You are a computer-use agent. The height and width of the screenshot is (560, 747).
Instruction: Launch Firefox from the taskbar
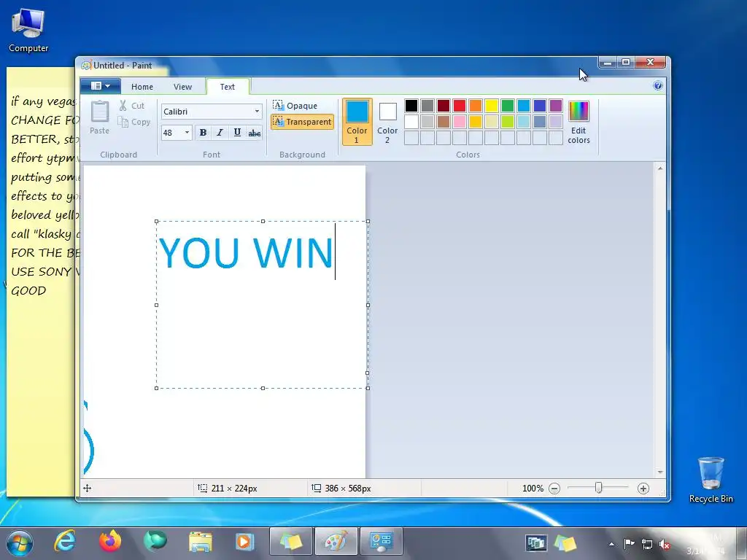[x=109, y=542]
